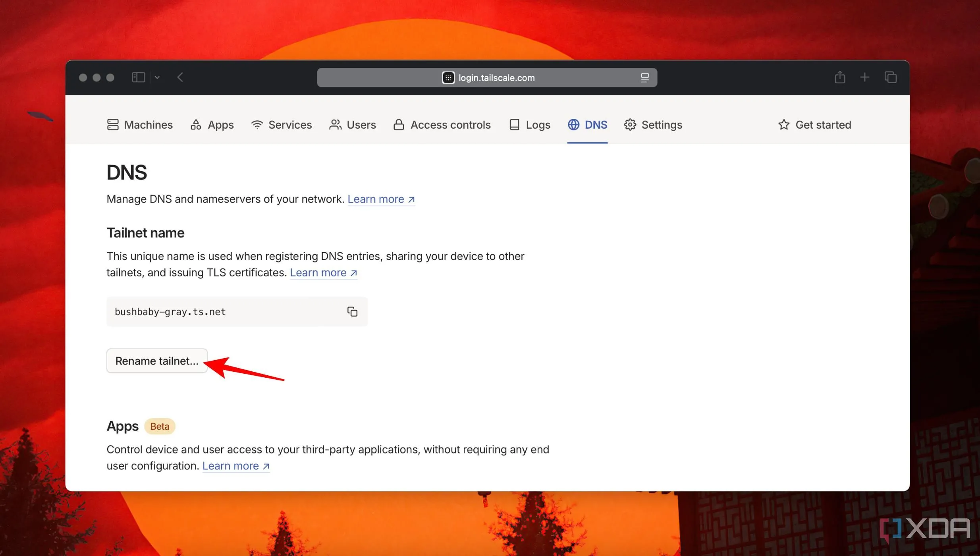Open the Access controls tab

click(x=442, y=125)
